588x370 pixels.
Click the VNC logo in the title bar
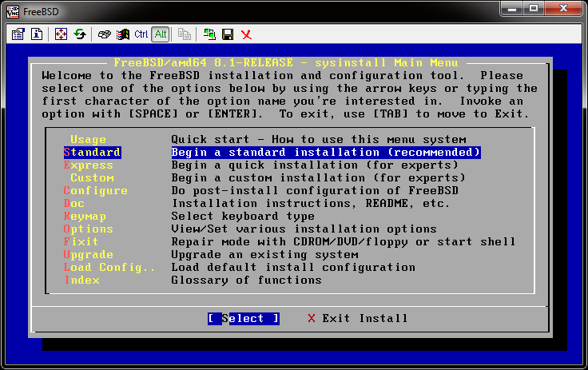[x=12, y=12]
